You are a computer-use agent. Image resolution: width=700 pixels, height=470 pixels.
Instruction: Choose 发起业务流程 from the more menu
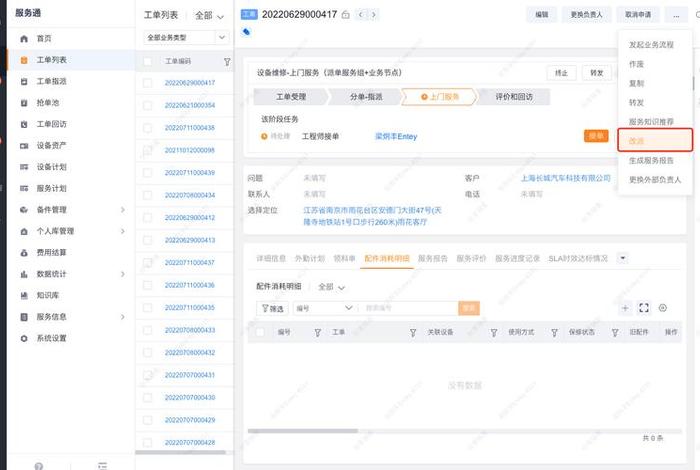(651, 45)
